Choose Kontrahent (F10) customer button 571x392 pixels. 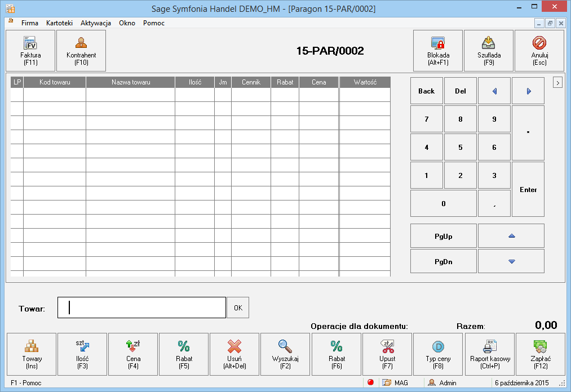tap(81, 51)
